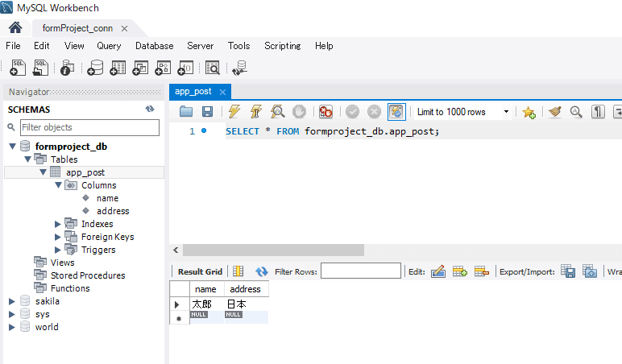Click the horizontal scrollbar in the editor
This screenshot has height=364, width=622.
(273, 250)
